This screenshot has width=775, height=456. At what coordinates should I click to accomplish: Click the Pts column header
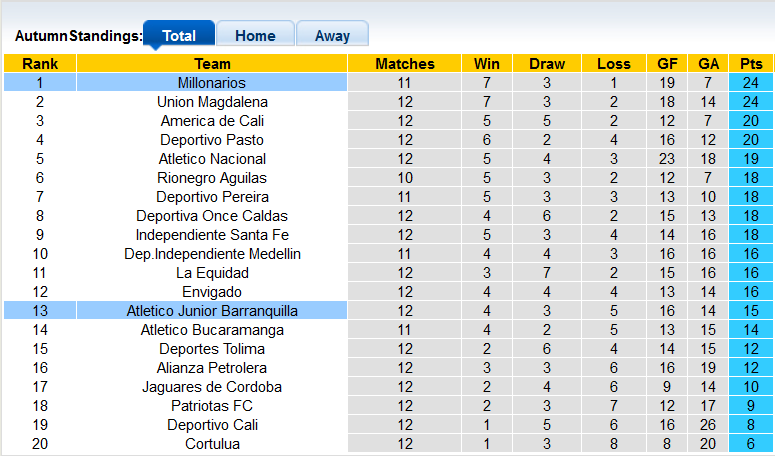(750, 64)
